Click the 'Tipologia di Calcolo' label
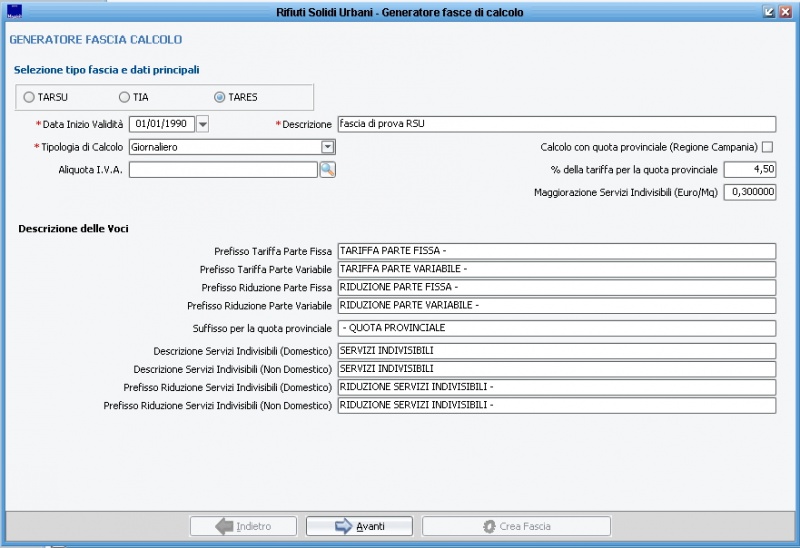Image resolution: width=800 pixels, height=548 pixels. pyautogui.click(x=82, y=147)
